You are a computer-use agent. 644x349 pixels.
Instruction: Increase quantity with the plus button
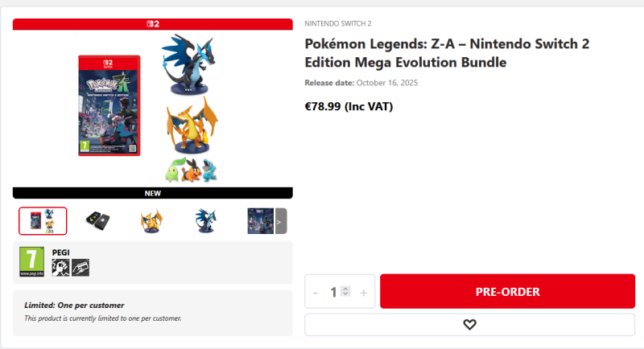[x=364, y=292]
